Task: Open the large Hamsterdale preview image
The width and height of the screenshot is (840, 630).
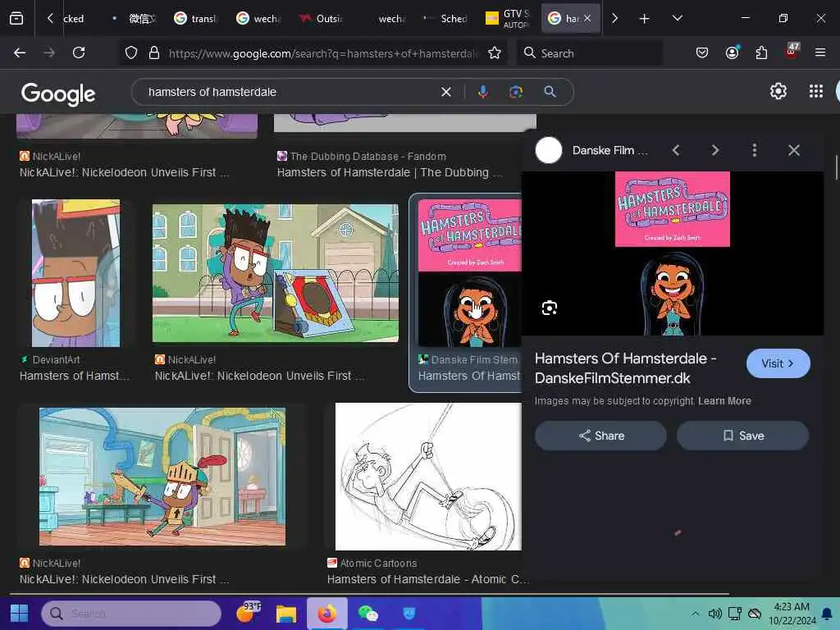Action: [673, 253]
